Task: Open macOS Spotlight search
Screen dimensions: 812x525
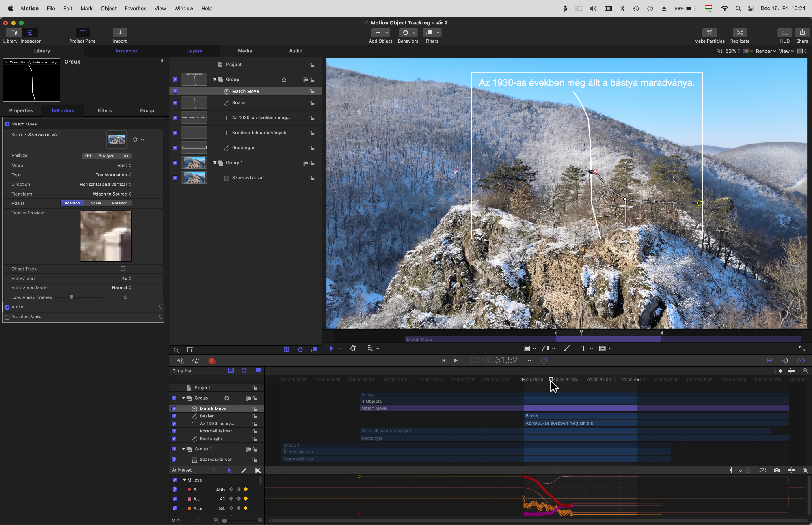Action: coord(738,9)
